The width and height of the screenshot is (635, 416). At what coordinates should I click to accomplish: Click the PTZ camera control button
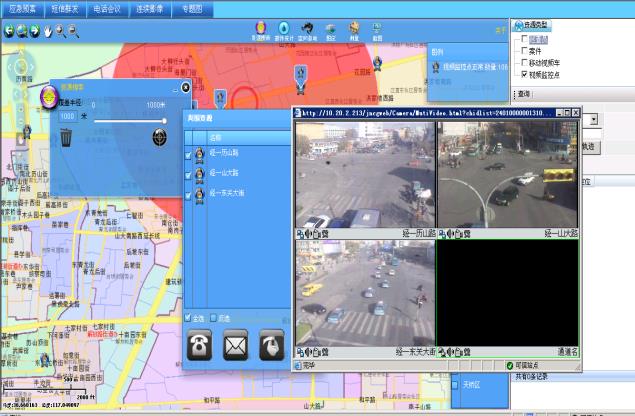click(x=272, y=345)
